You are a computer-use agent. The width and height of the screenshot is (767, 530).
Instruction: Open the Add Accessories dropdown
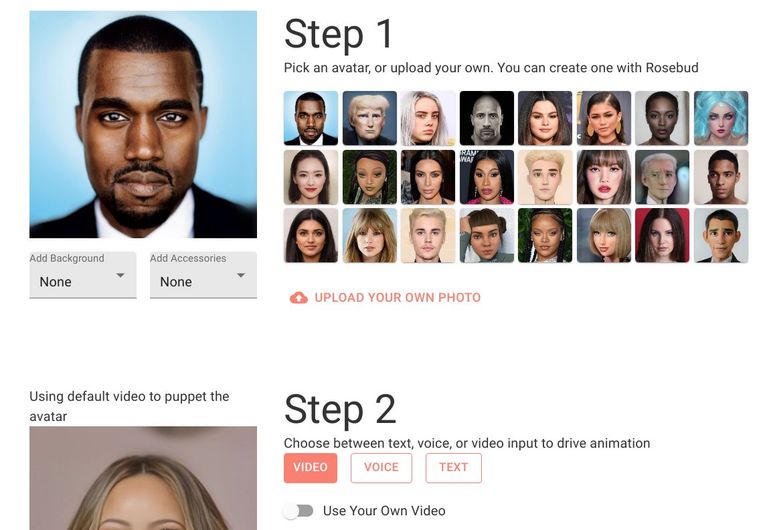click(x=203, y=275)
